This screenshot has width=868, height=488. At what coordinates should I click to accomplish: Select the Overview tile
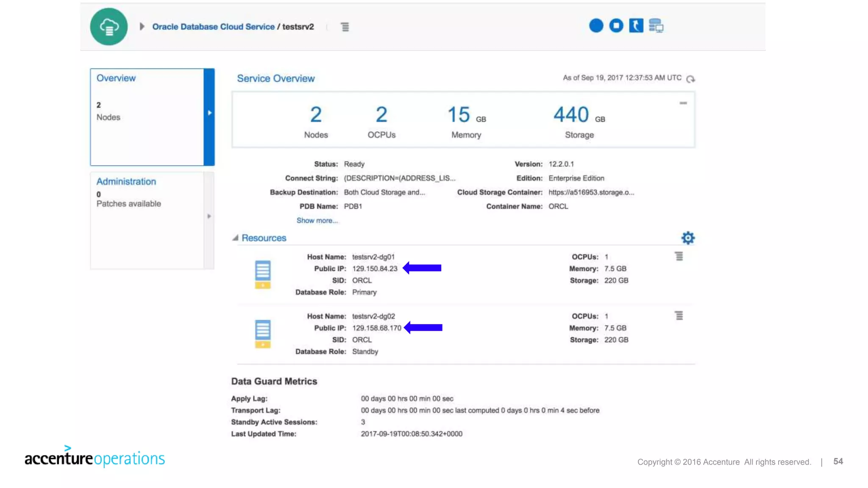click(x=147, y=116)
